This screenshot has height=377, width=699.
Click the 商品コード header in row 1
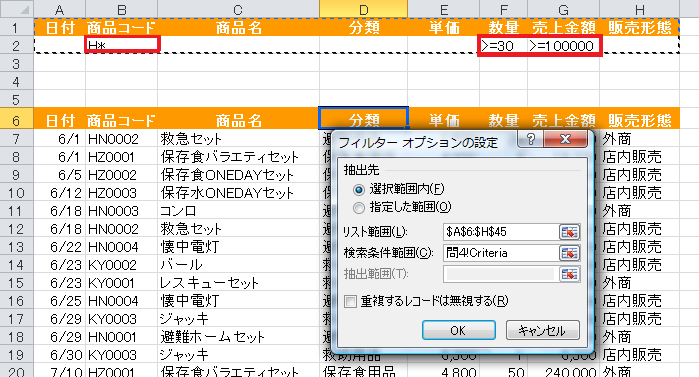point(121,27)
